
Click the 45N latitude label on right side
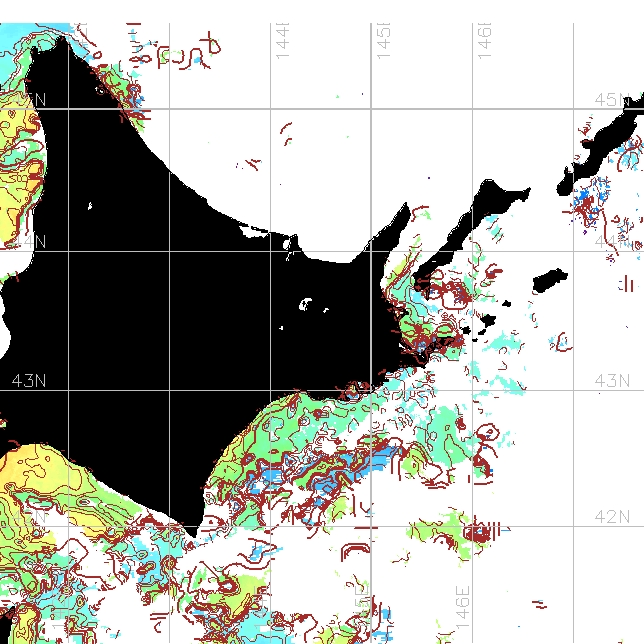click(x=612, y=99)
